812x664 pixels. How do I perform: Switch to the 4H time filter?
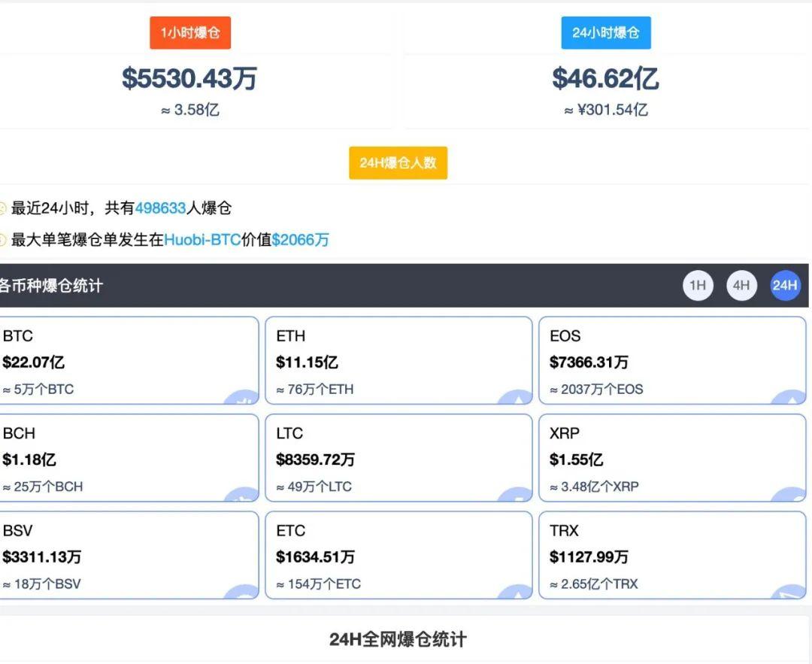[x=741, y=286]
